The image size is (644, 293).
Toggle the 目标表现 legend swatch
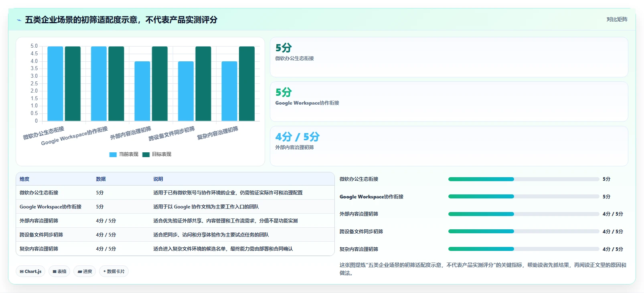tap(146, 154)
